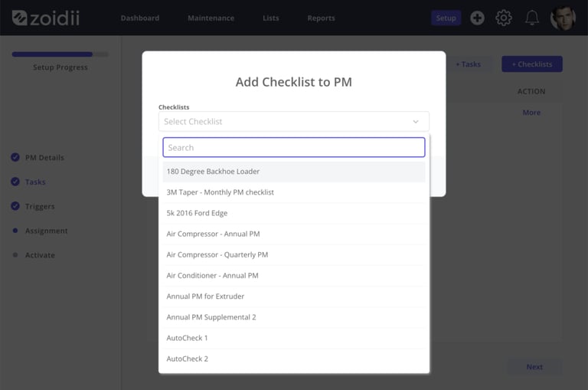The width and height of the screenshot is (588, 390).
Task: Open the Maintenance menu
Action: point(211,18)
